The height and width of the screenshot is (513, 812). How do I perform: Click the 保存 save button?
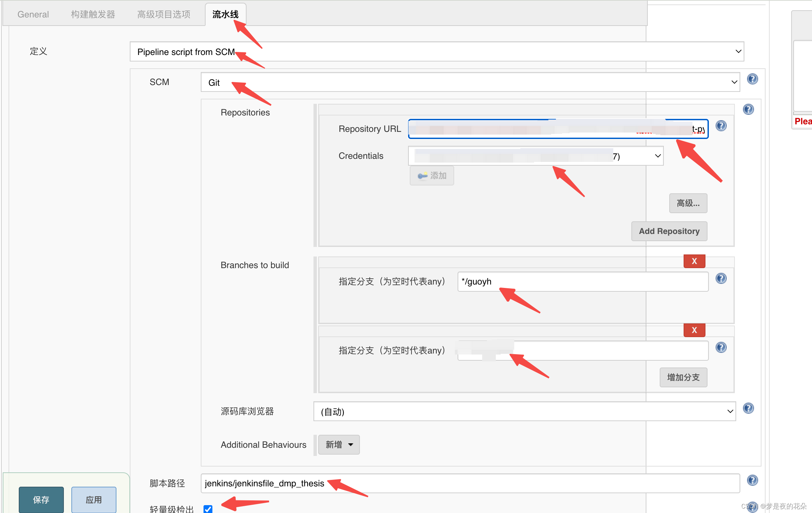[x=41, y=500]
